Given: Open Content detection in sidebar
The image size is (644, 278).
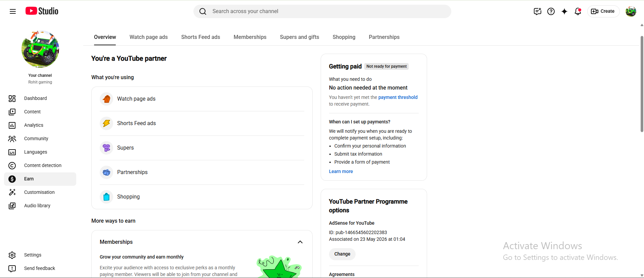Looking at the screenshot, I should (40, 165).
